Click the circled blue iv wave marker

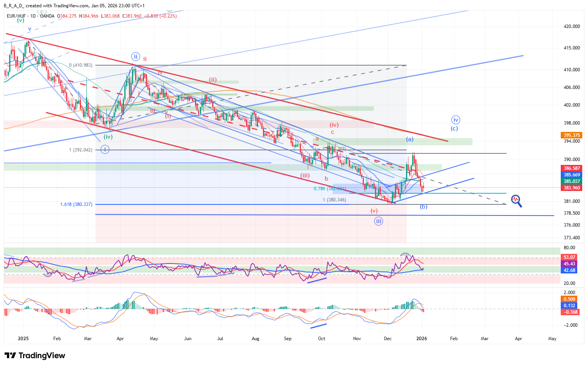(x=455, y=120)
